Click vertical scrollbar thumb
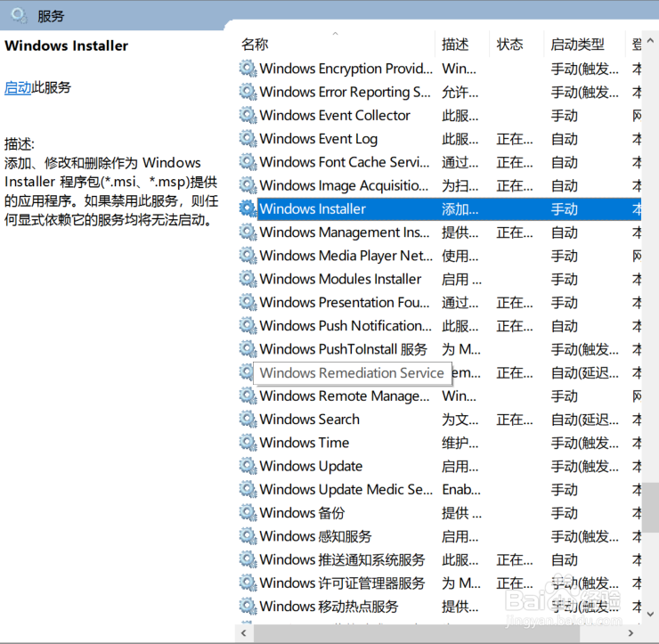This screenshot has height=644, width=659. [651, 508]
